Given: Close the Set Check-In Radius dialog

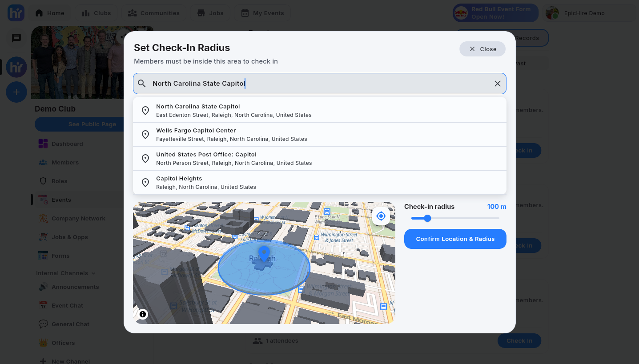Looking at the screenshot, I should click(x=482, y=49).
